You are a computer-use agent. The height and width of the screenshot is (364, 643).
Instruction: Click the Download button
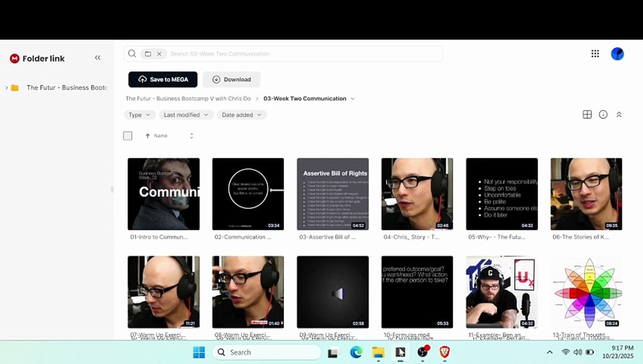(x=232, y=79)
